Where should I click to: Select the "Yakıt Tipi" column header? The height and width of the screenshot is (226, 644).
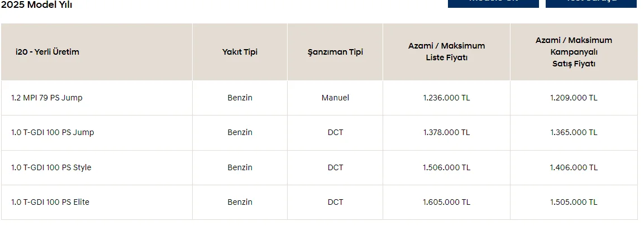[x=240, y=52]
